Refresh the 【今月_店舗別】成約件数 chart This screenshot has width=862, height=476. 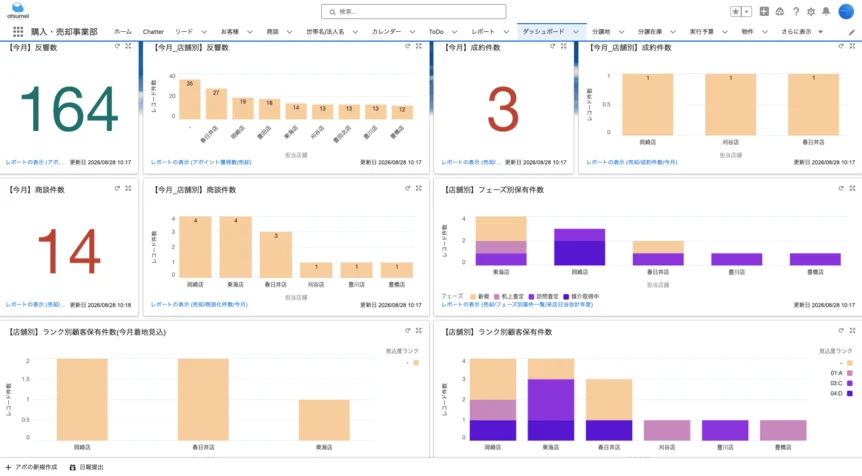pyautogui.click(x=841, y=47)
